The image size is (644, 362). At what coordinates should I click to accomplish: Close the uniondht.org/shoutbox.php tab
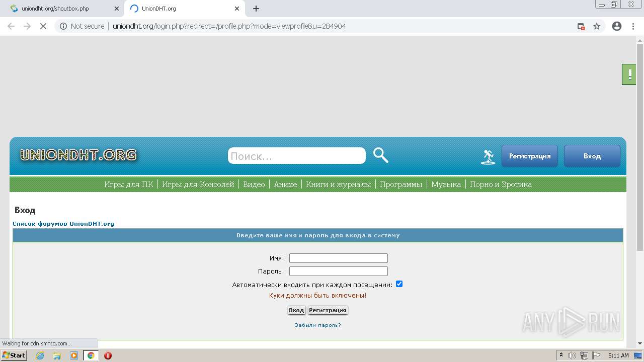click(x=117, y=9)
